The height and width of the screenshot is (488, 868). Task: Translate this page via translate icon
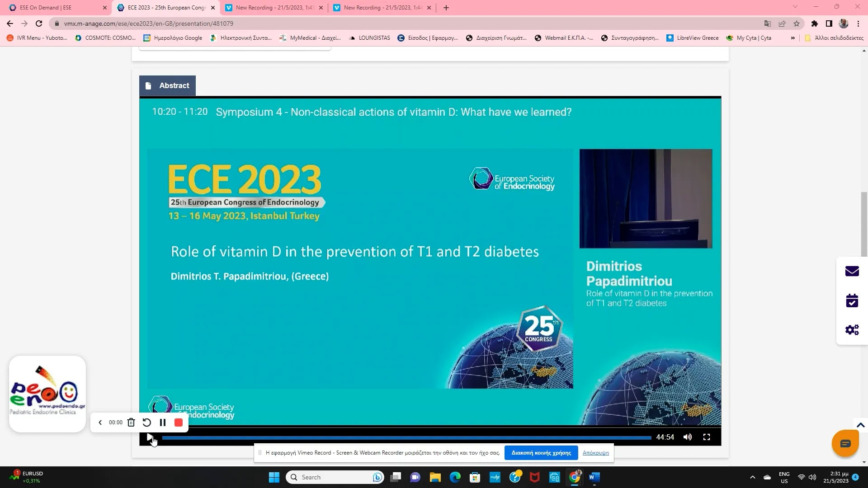click(x=767, y=23)
